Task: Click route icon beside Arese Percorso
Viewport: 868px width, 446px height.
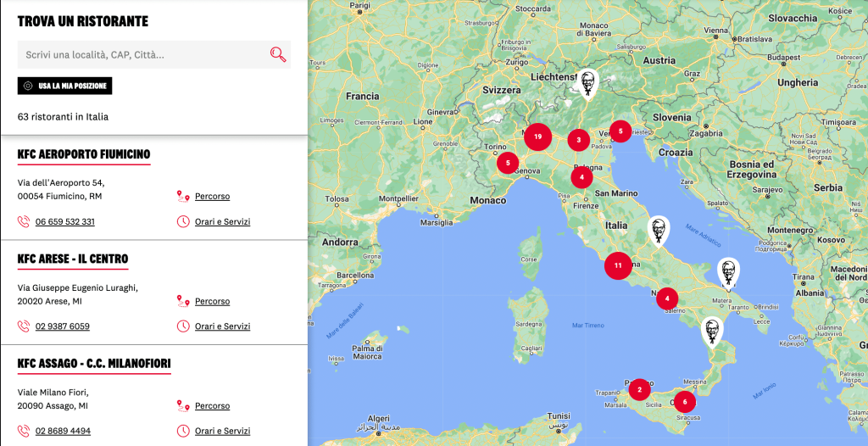Action: (183, 301)
